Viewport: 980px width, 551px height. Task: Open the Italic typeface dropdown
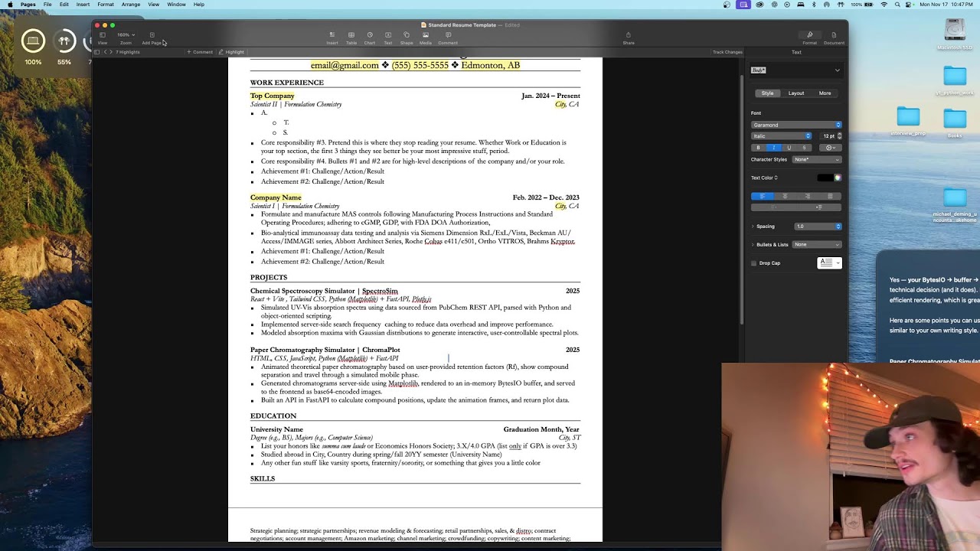point(782,136)
